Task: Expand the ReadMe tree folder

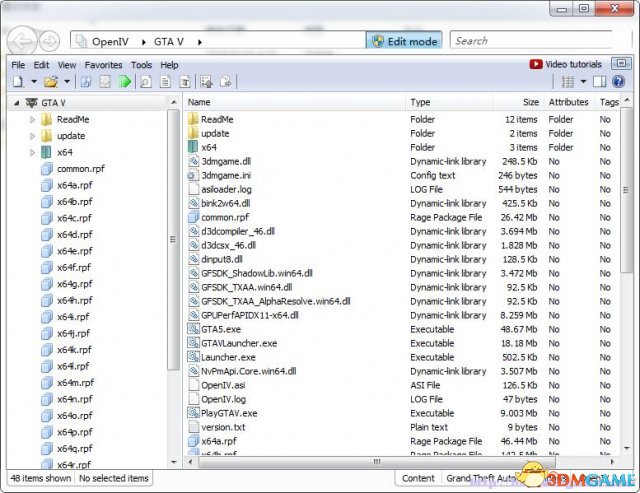Action: point(32,120)
